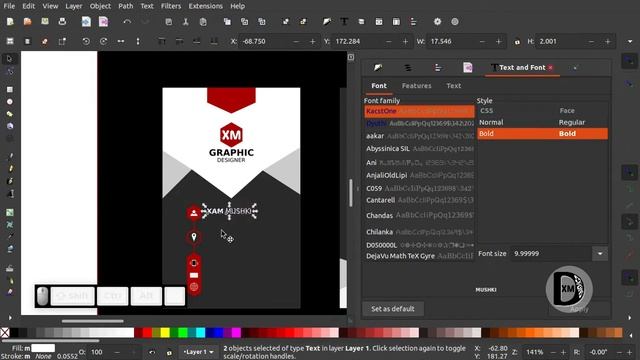Toggle current layer visibility in the status bar
This screenshot has width=640, height=360.
pyautogui.click(x=152, y=352)
